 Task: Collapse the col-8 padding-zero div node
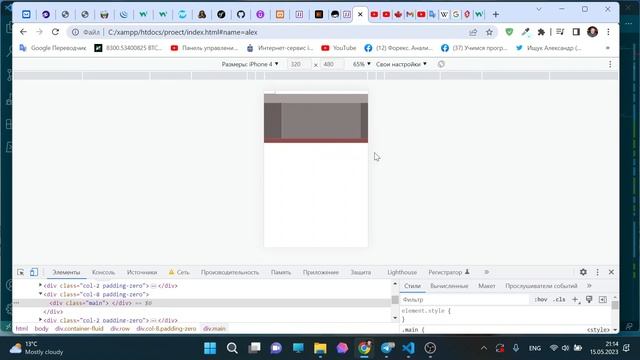click(x=40, y=294)
